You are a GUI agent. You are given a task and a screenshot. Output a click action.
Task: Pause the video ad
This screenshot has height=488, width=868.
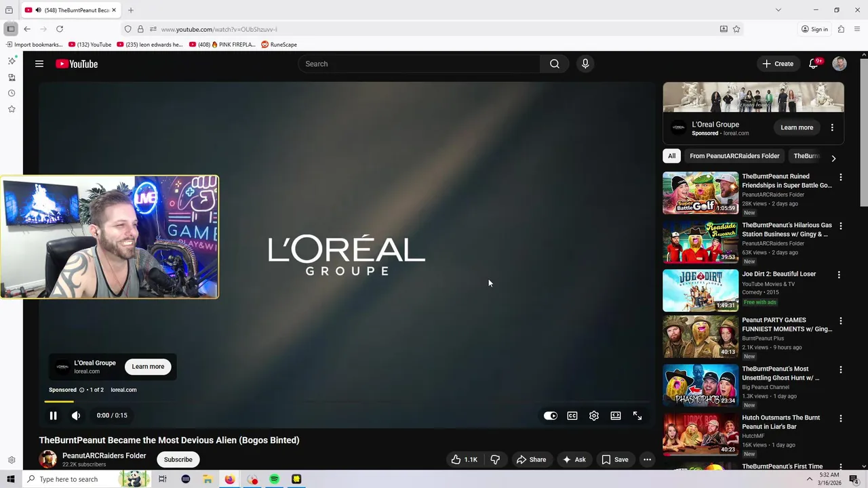pos(53,415)
